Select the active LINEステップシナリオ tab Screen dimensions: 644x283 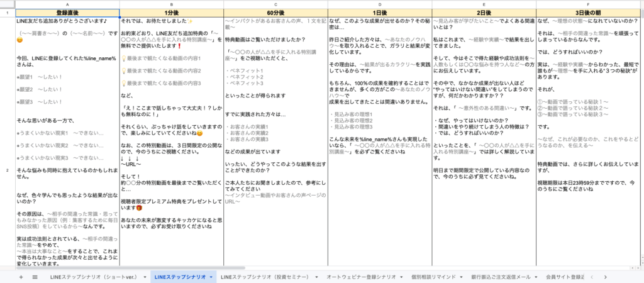179,277
